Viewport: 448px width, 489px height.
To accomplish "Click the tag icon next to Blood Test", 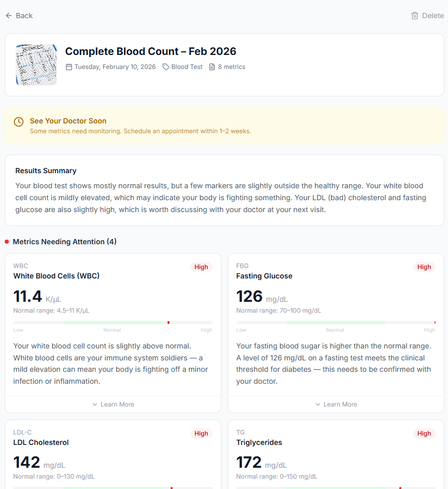I will click(x=166, y=67).
